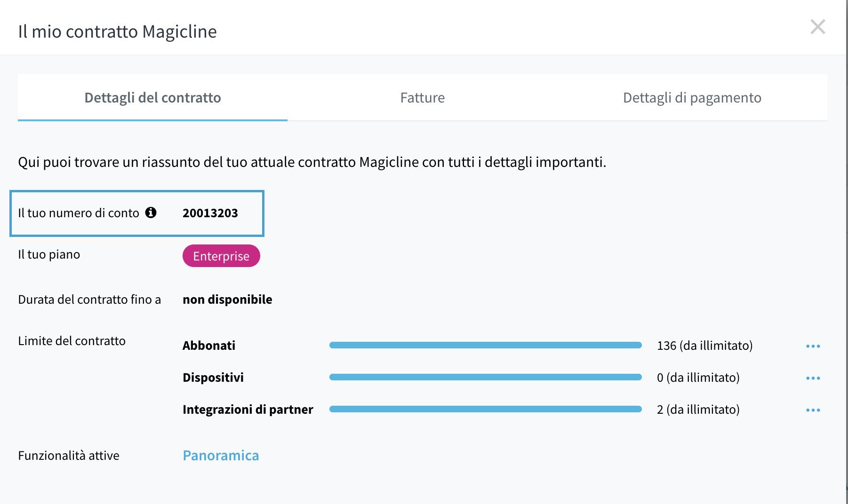848x504 pixels.
Task: Open the three-dots menu for Abbonati
Action: 813,346
